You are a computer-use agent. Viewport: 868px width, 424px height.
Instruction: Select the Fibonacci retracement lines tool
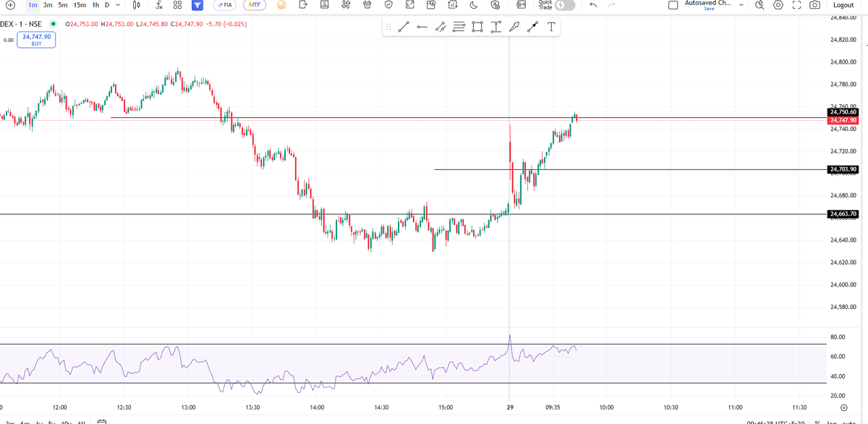(x=459, y=27)
